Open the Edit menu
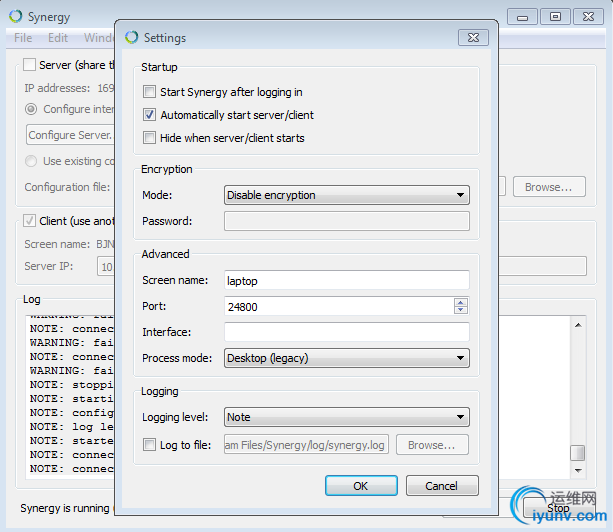The image size is (613, 532). 58,38
